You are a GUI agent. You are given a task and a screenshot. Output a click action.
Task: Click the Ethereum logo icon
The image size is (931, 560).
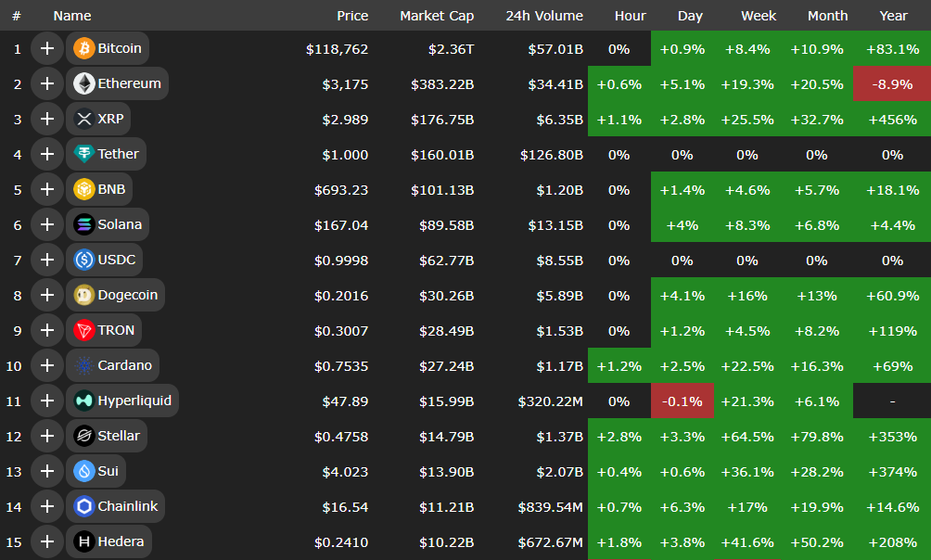pyautogui.click(x=83, y=83)
